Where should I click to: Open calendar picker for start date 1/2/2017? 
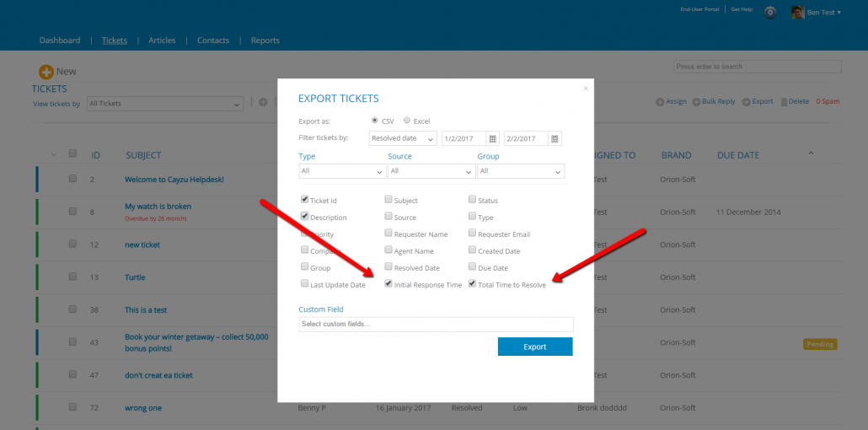coord(493,138)
